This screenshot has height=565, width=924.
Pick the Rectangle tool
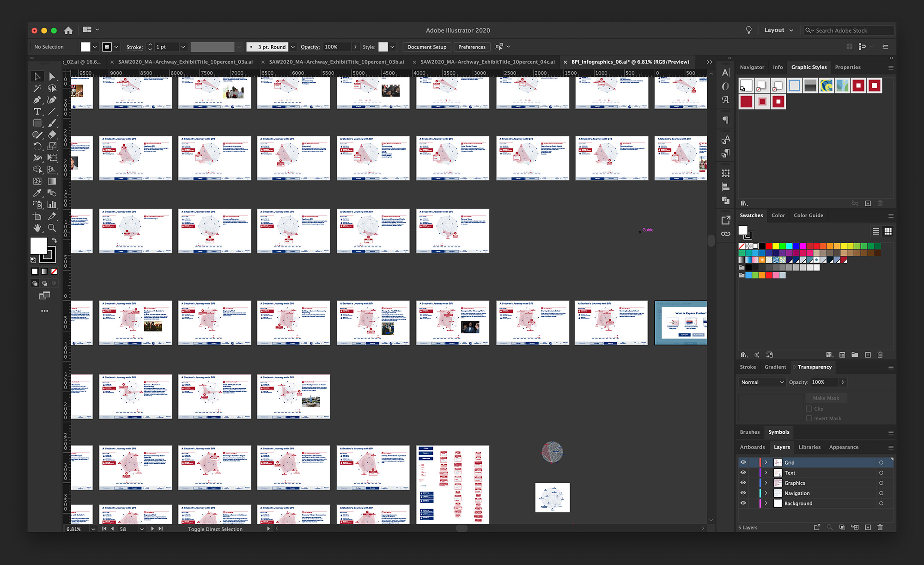click(x=37, y=123)
